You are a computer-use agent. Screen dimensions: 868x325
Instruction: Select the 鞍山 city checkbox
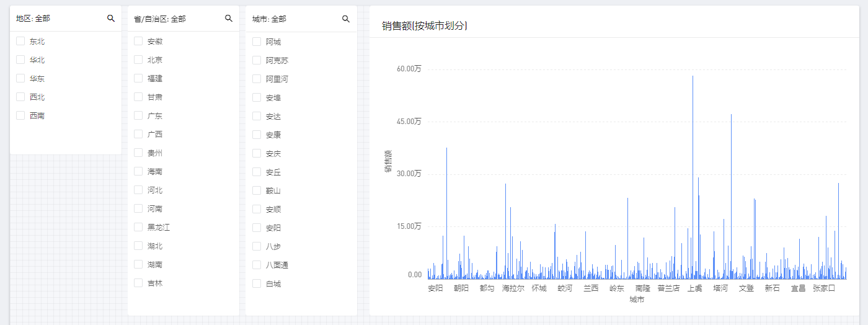(x=257, y=190)
